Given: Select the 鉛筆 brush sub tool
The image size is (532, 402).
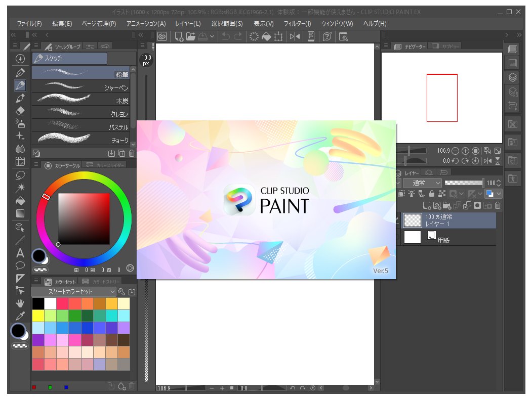Looking at the screenshot, I should point(81,73).
